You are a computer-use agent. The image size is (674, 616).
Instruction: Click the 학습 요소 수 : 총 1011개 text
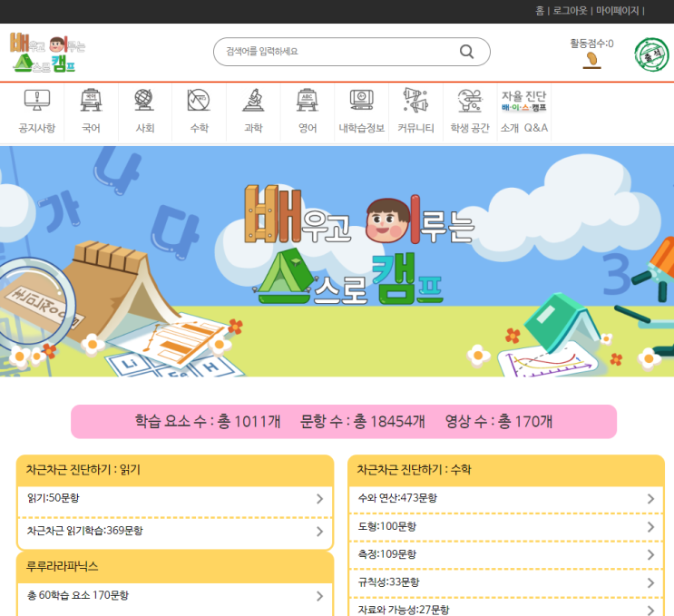click(x=208, y=421)
